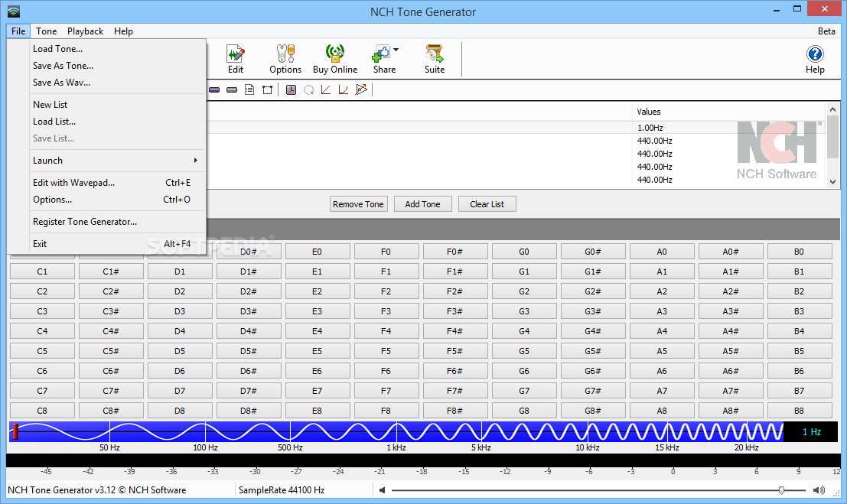Click the purple bar icon in small toolbar

[214, 89]
